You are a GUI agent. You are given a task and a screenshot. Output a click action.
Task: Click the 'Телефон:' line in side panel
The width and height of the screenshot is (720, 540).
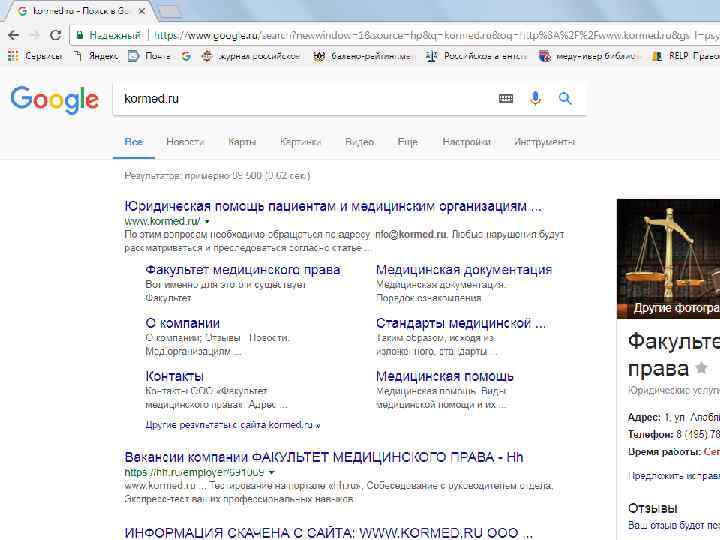[x=674, y=434]
